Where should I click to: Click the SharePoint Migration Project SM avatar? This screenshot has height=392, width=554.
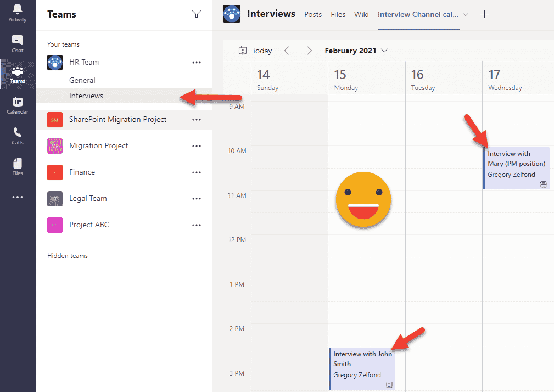tap(55, 120)
